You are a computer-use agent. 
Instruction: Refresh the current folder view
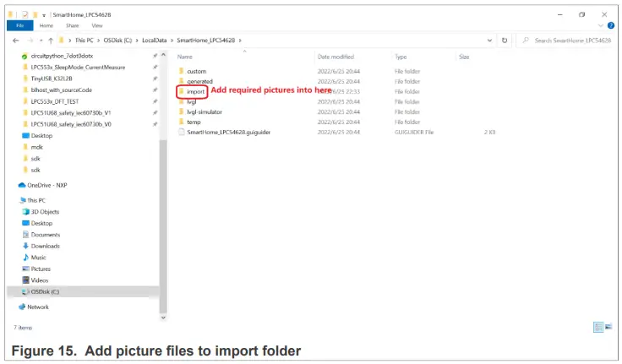point(505,40)
